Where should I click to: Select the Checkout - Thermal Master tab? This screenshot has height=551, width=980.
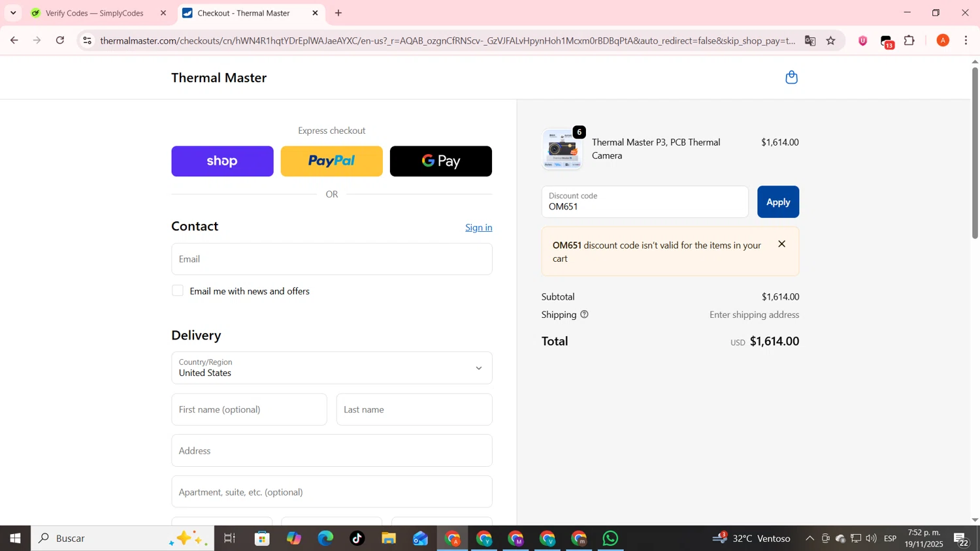click(244, 13)
